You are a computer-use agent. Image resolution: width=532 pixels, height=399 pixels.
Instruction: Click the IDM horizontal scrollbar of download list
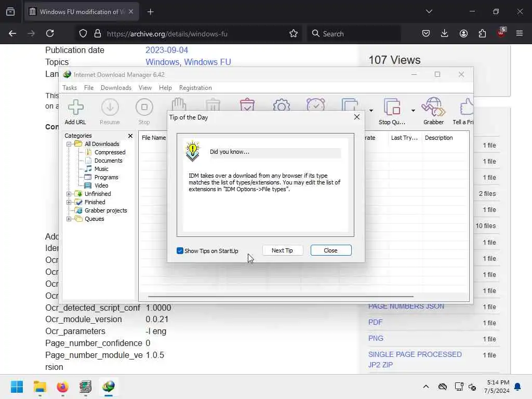pos(281,297)
